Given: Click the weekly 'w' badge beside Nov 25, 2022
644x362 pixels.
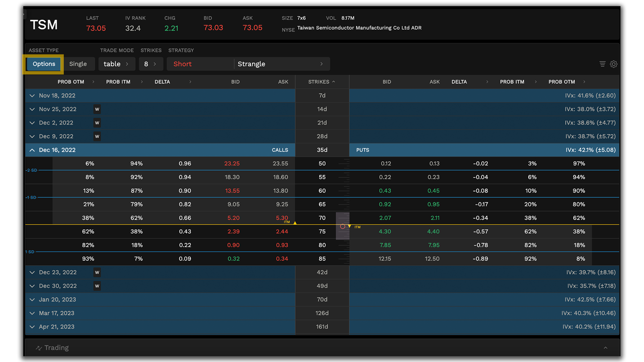Looking at the screenshot, I should [97, 109].
